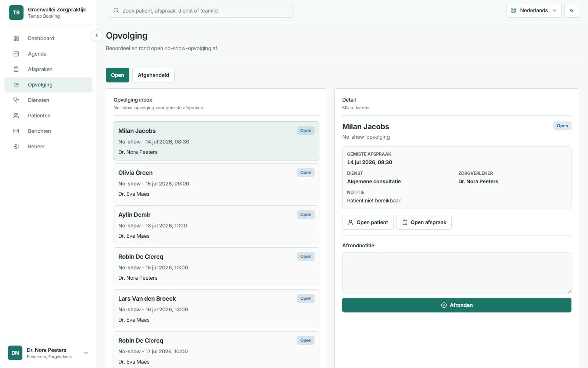Click "14 jul 2026, 08:30" in detail panel
The width and height of the screenshot is (588, 368).
(369, 162)
